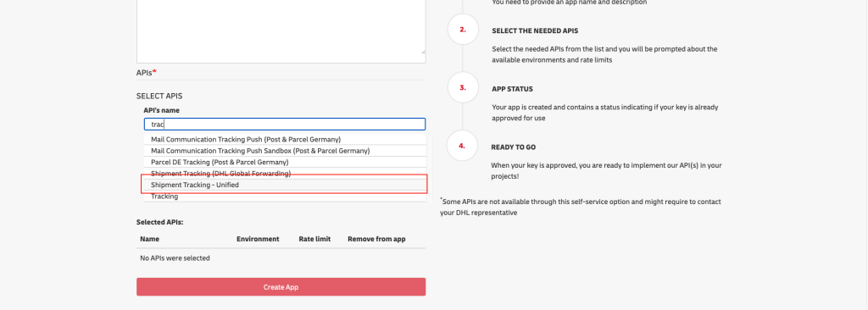Click the step 4 circle marker
This screenshot has height=310, width=868.
[462, 147]
